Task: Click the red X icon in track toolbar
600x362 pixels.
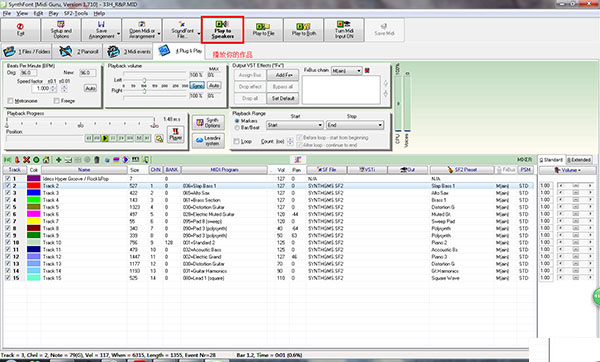Action: 26,160
